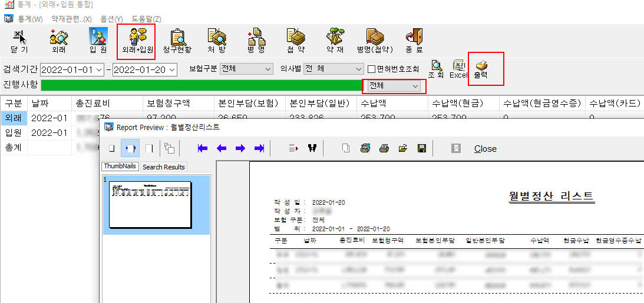644x303 pixels.
Task: Go to the last page in report preview
Action: [x=259, y=149]
